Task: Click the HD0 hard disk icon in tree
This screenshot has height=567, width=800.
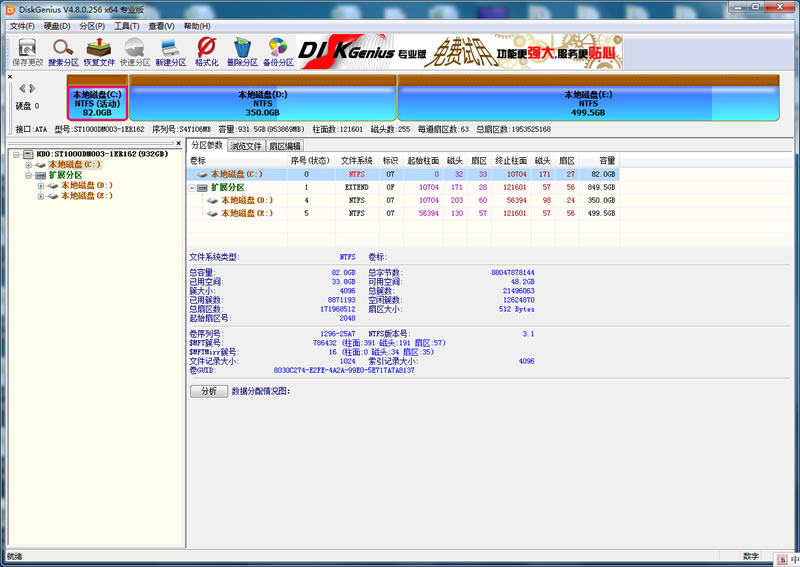Action: (28, 154)
